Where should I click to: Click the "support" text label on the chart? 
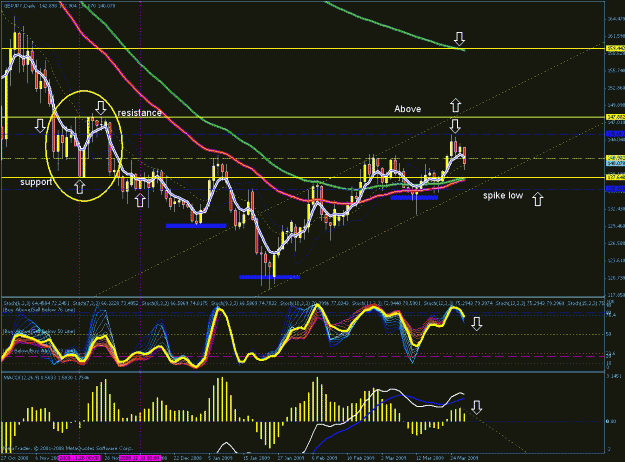coord(36,182)
